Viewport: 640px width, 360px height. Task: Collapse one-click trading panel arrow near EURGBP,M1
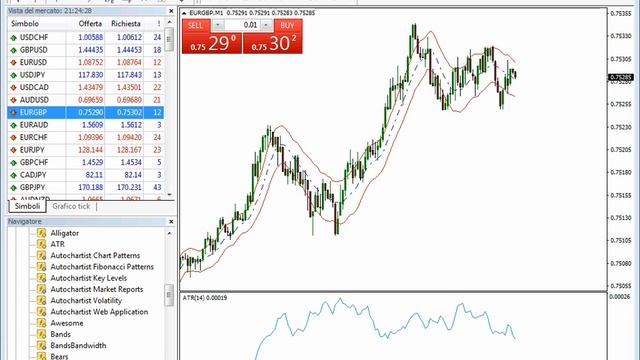point(184,13)
